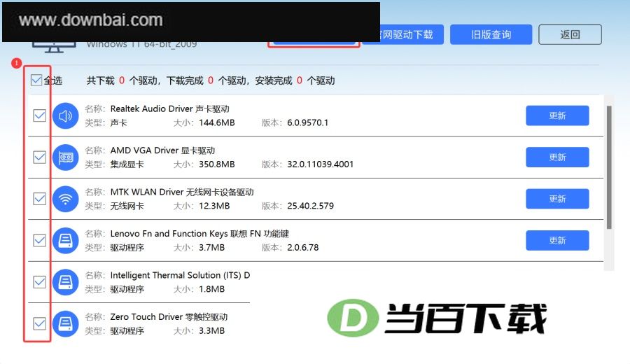Uncheck the Zero Touch Driver checkbox
The height and width of the screenshot is (364, 630).
pos(39,323)
